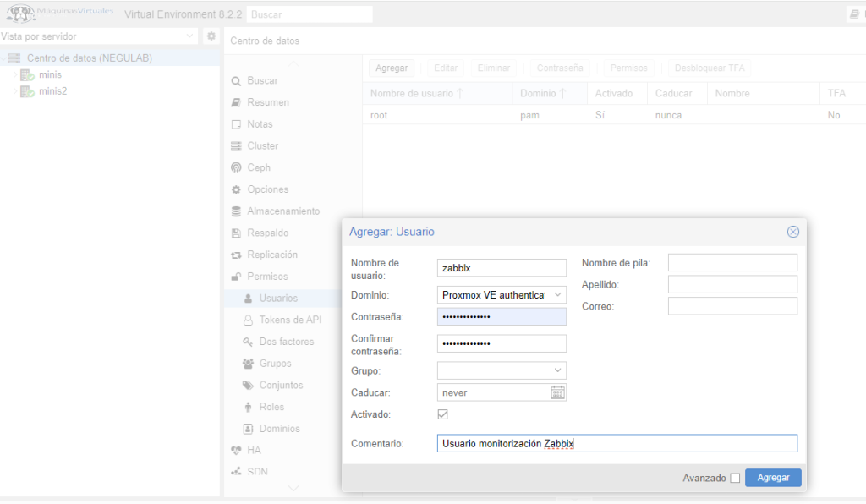
Task: Enable the Avanzado option
Action: [x=735, y=477]
